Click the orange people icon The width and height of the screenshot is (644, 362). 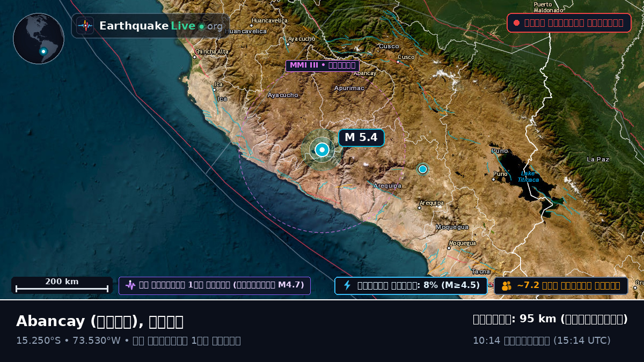pyautogui.click(x=507, y=286)
